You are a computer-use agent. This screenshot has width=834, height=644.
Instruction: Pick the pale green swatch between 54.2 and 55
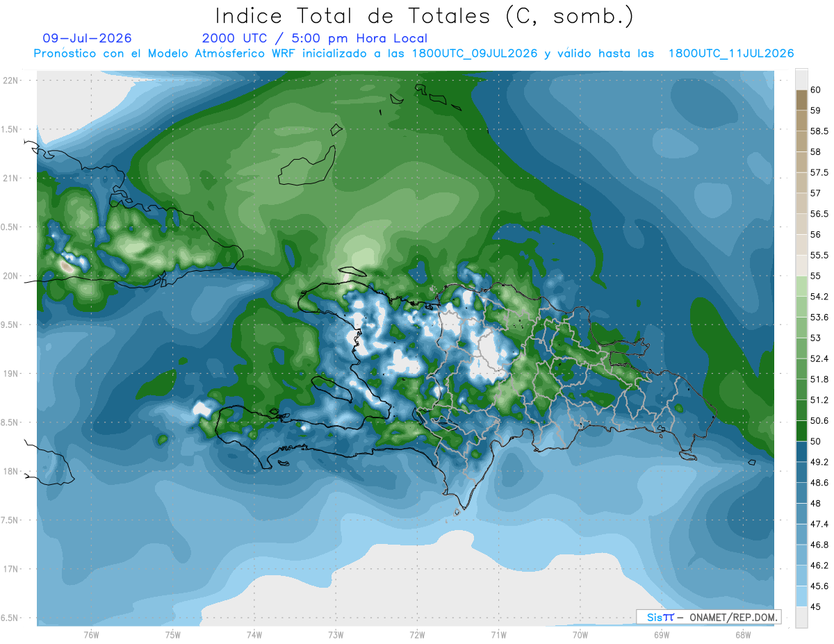point(801,286)
